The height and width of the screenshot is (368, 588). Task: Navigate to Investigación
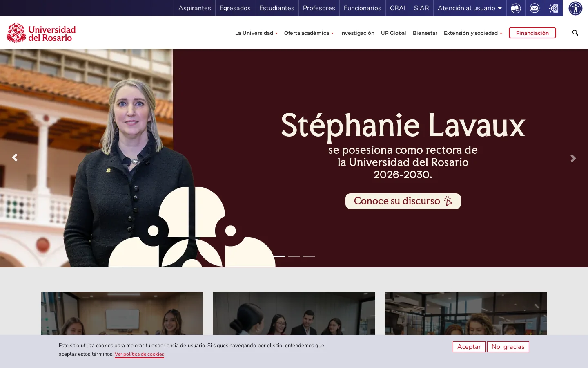tap(357, 33)
